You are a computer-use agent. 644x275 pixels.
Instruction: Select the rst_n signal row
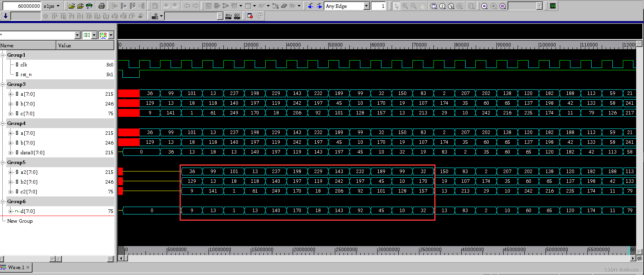coord(57,75)
